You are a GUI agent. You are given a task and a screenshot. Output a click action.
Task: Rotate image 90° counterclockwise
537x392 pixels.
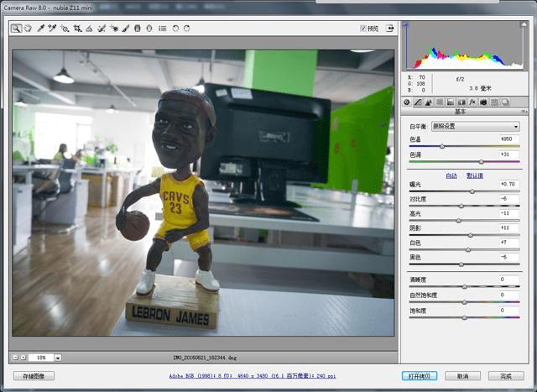click(x=175, y=29)
